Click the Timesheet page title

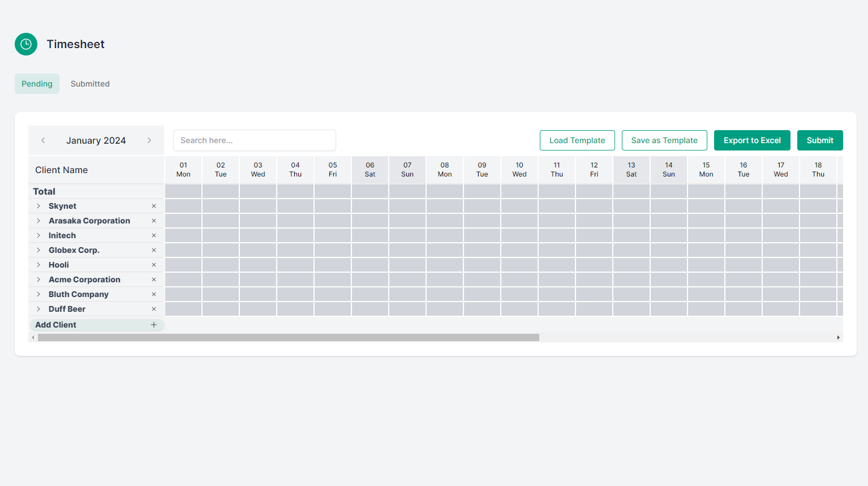pyautogui.click(x=75, y=44)
